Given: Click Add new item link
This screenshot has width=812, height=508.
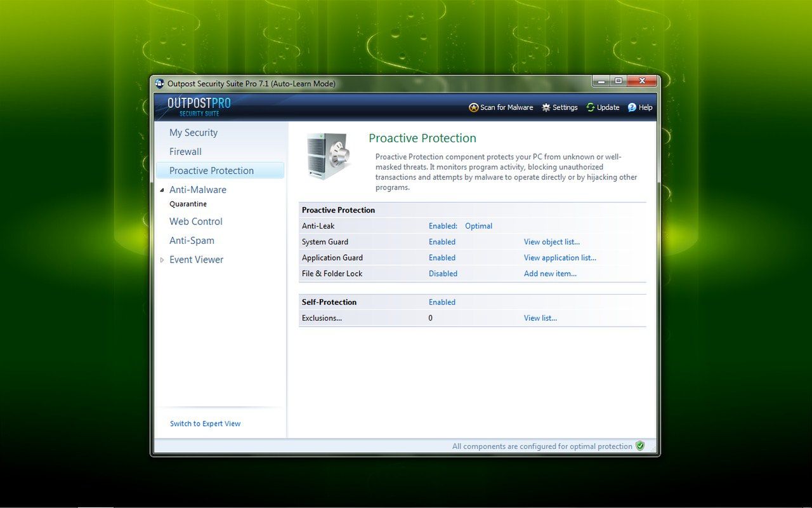Looking at the screenshot, I should 550,274.
